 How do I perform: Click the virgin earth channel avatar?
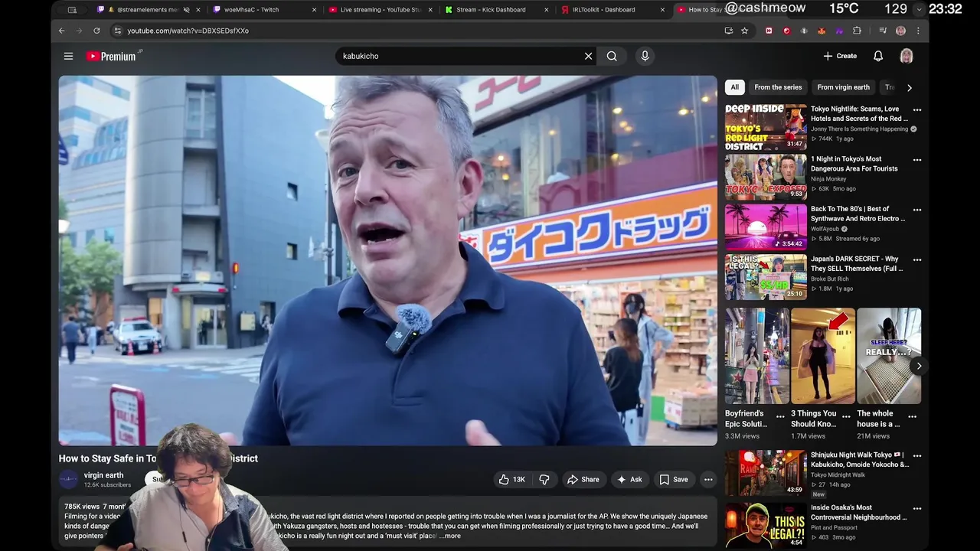pos(69,480)
